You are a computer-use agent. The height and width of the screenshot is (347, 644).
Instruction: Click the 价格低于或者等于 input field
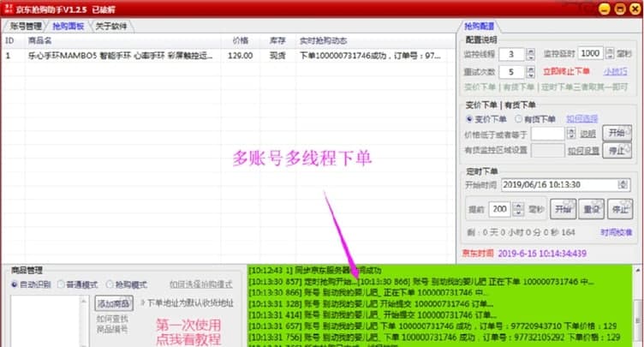point(548,134)
